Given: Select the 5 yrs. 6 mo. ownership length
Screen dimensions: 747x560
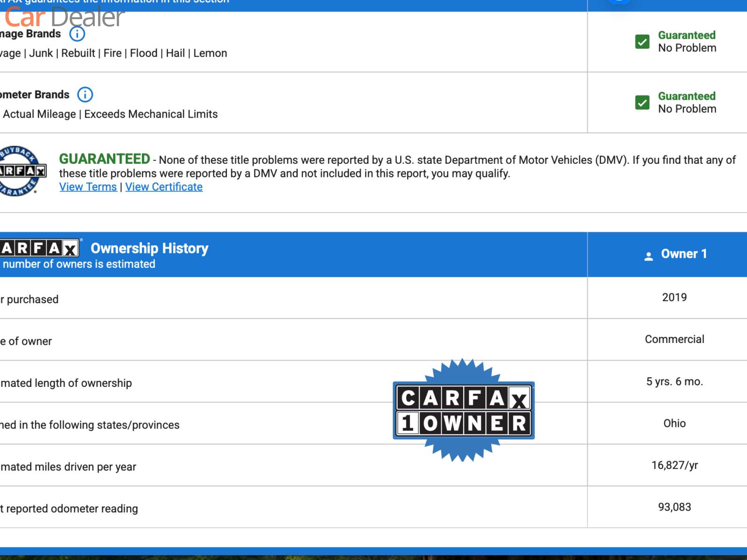Looking at the screenshot, I should (x=674, y=382).
